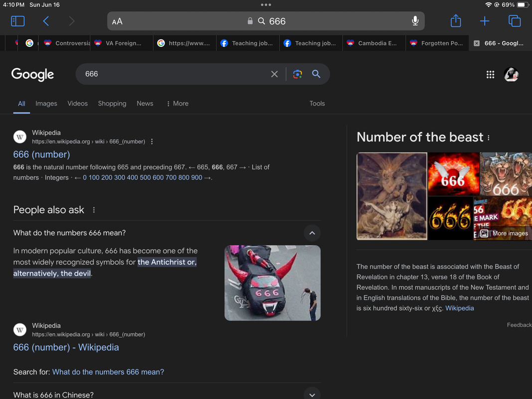Open search Tools
Screen dimensions: 532x399
tap(317, 103)
